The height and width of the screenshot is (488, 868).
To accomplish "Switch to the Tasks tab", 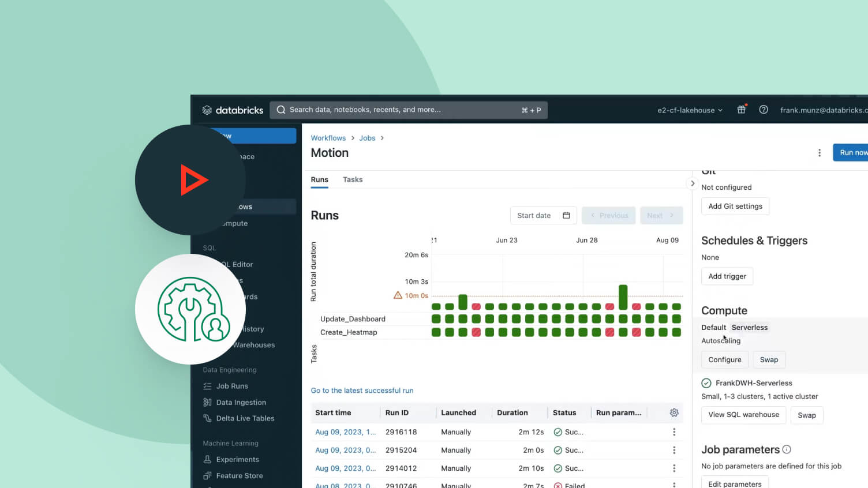I will tap(353, 179).
